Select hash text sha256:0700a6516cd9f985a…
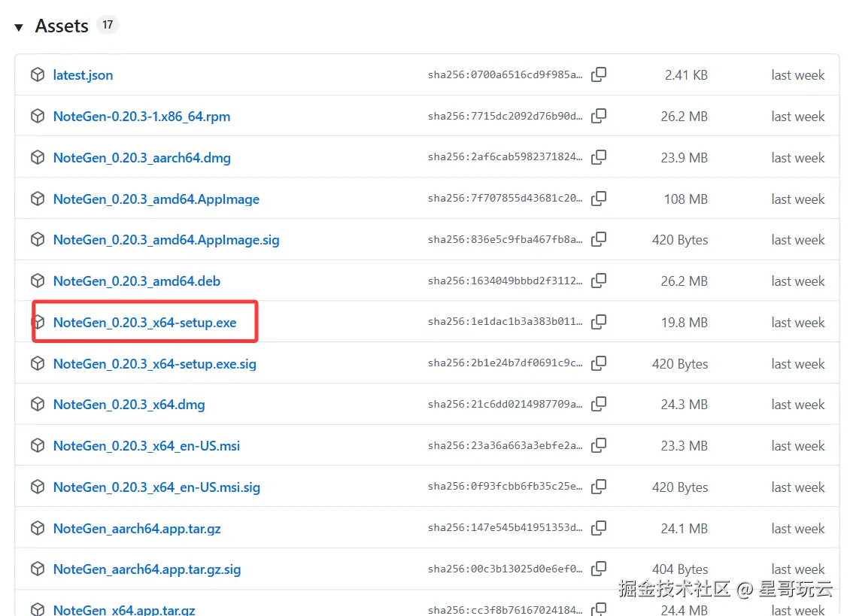850x616 pixels. tap(505, 74)
